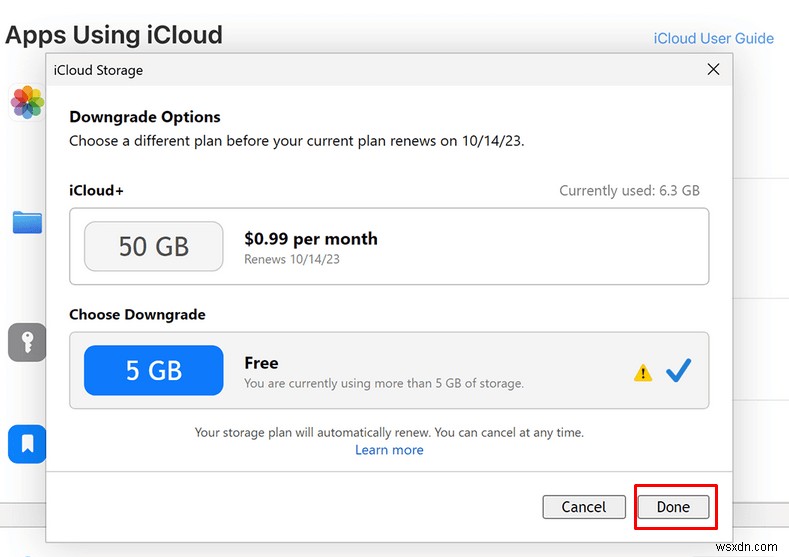This screenshot has height=557, width=789.
Task: Click the Bookmarks icon in sidebar
Action: (x=27, y=444)
